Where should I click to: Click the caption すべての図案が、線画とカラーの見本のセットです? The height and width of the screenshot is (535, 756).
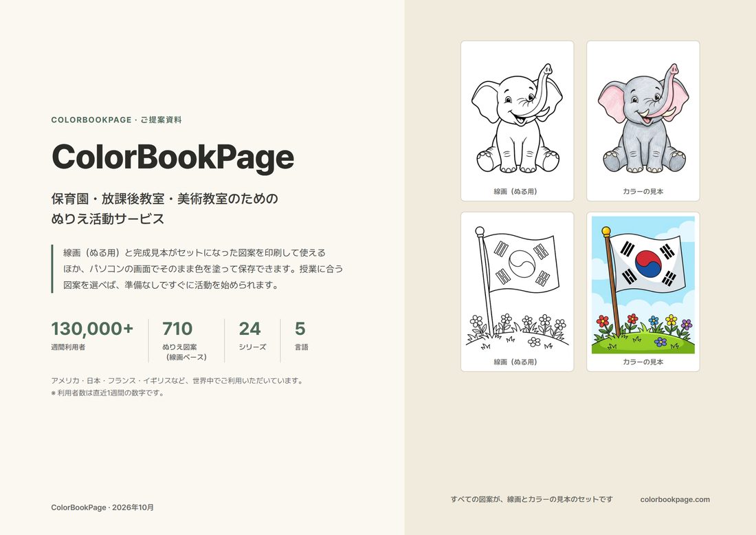[x=531, y=499]
